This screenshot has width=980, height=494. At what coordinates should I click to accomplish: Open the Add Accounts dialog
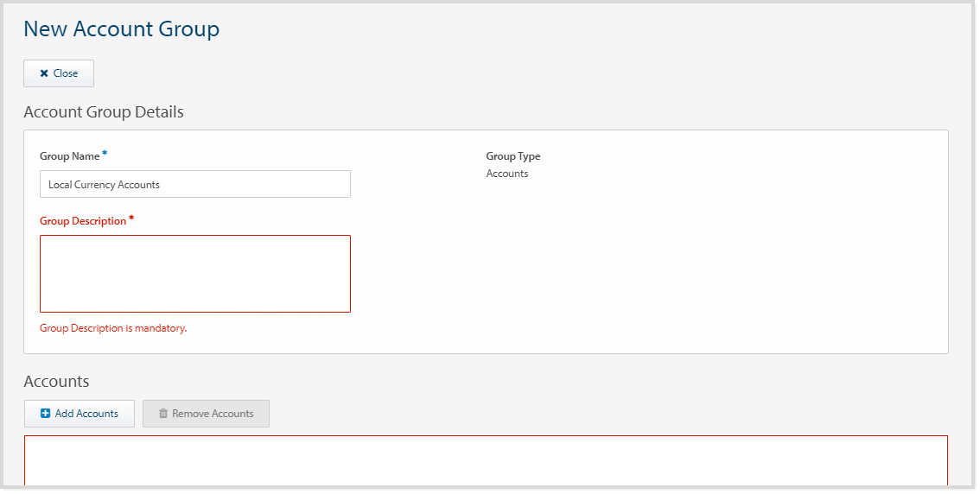[80, 414]
